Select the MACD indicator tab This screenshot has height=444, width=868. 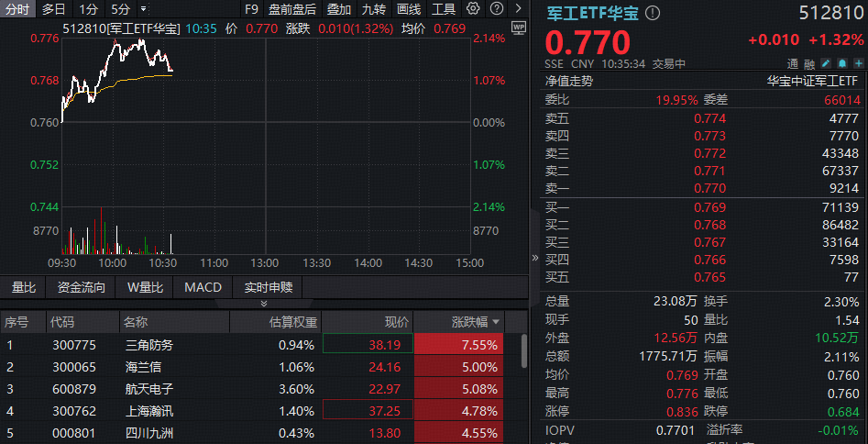tap(203, 287)
